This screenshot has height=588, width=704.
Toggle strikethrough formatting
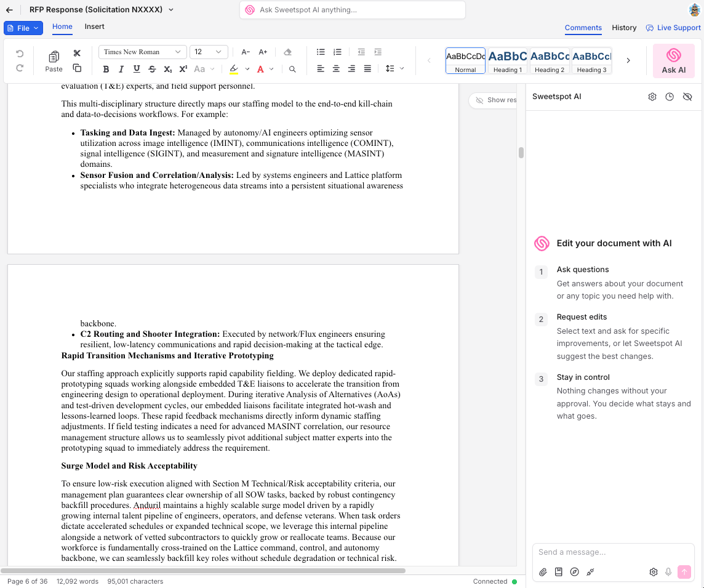point(152,69)
